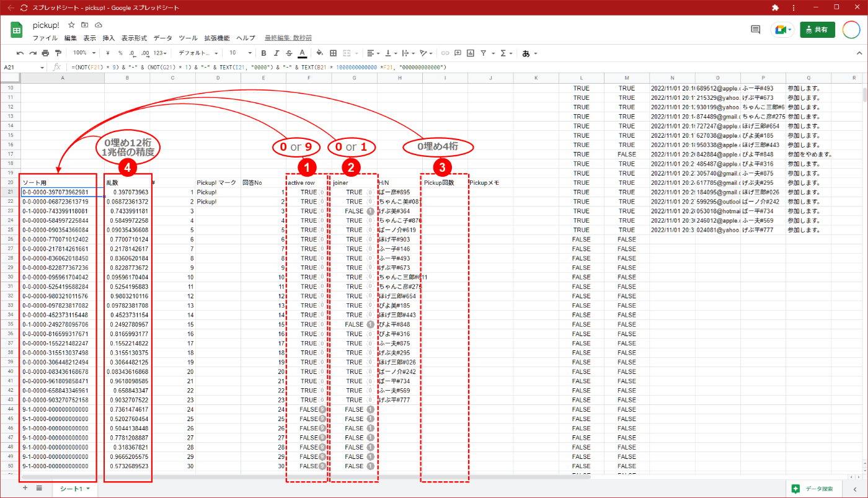Open the 編集 menu

pos(71,38)
